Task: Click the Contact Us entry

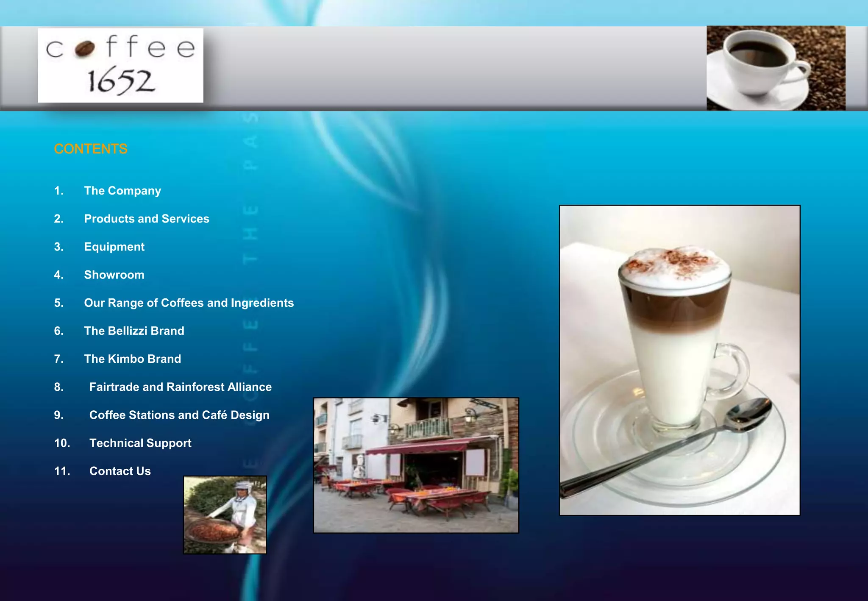Action: tap(120, 471)
